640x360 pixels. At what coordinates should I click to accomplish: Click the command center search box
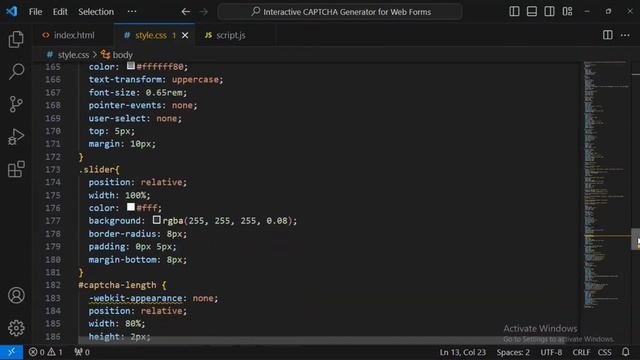[340, 12]
